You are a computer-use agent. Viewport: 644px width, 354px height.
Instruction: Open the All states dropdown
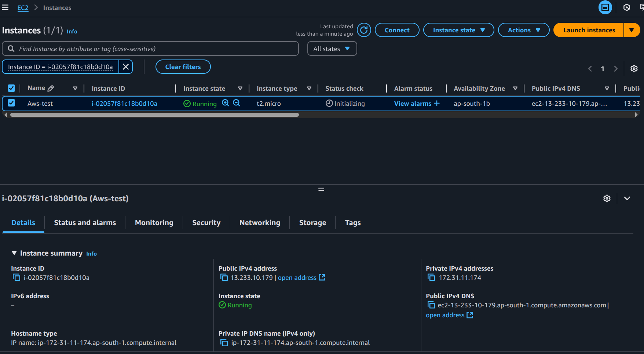point(332,48)
